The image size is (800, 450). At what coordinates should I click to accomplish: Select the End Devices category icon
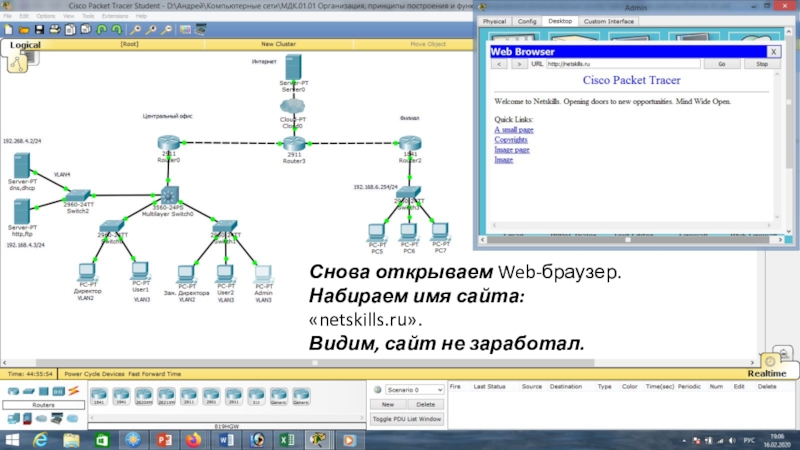point(13,419)
